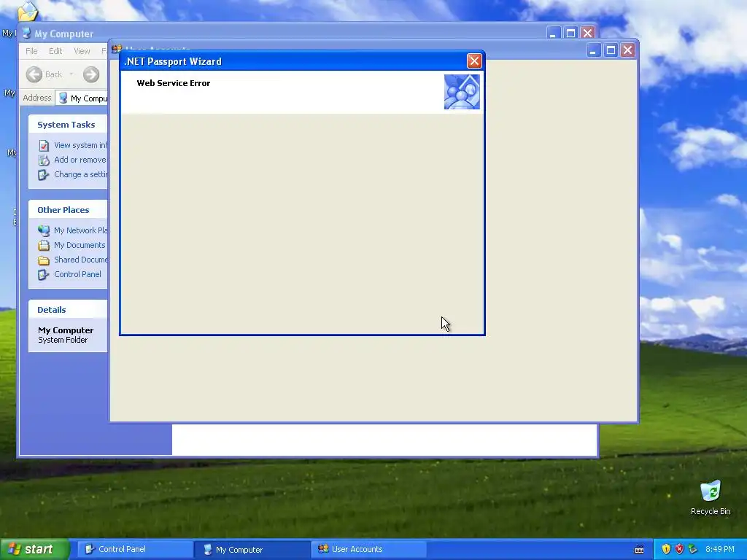747x560 pixels.
Task: Click the Web Service Error heading text
Action: (174, 83)
